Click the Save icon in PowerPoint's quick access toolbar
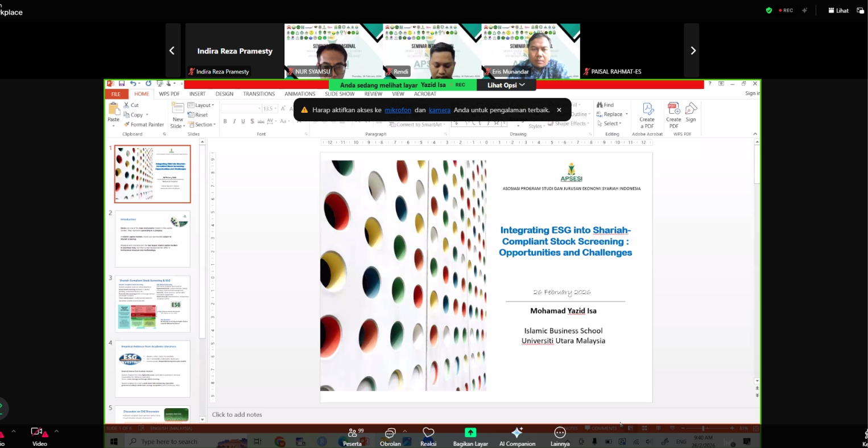Screen dimensions: 868x448 click(121, 84)
